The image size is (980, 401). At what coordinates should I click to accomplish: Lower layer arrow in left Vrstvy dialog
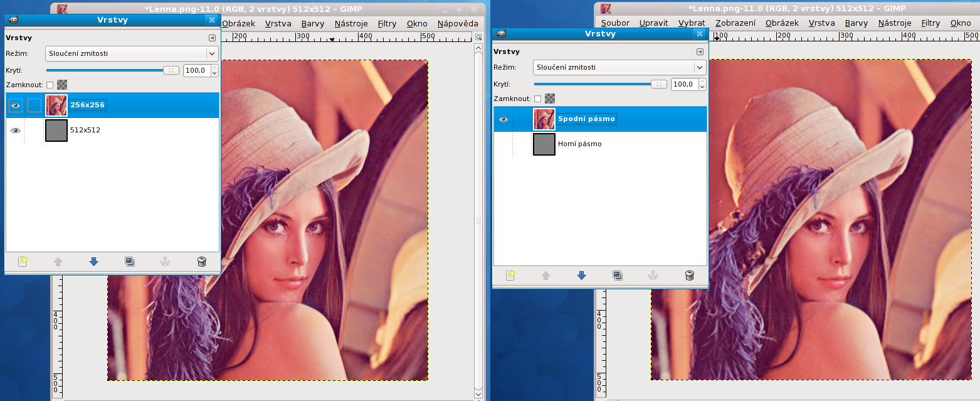[94, 262]
